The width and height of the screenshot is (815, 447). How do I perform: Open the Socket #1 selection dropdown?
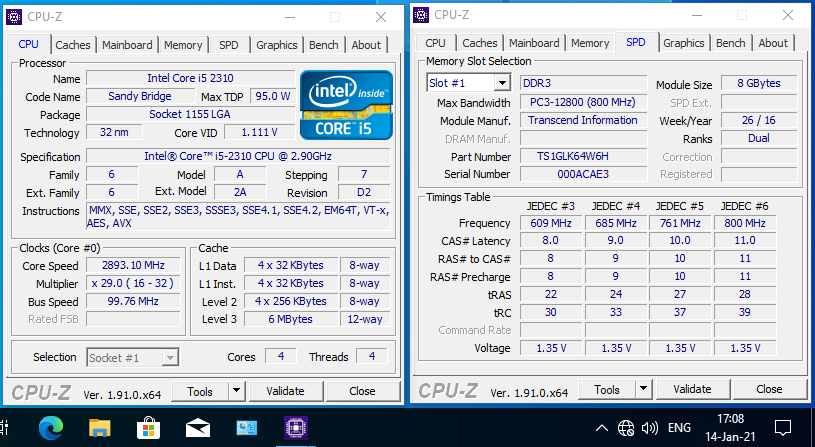[170, 358]
